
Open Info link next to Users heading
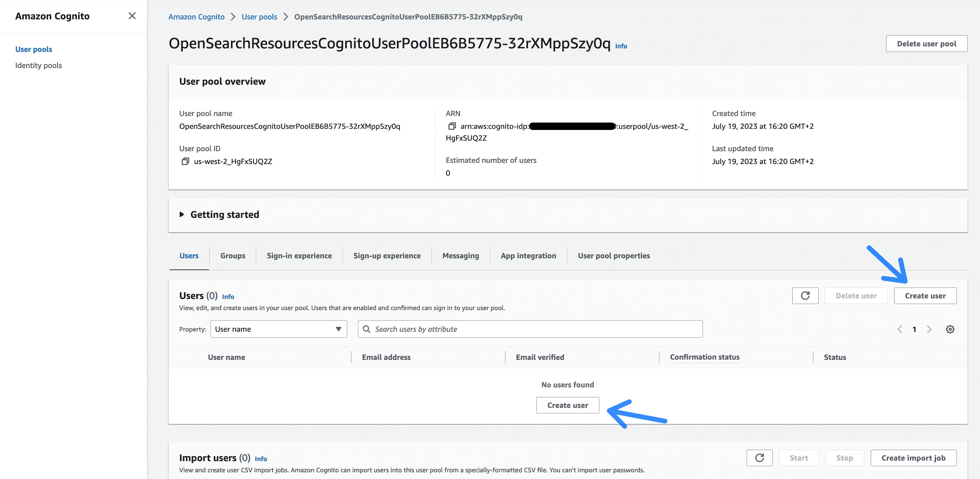point(228,297)
